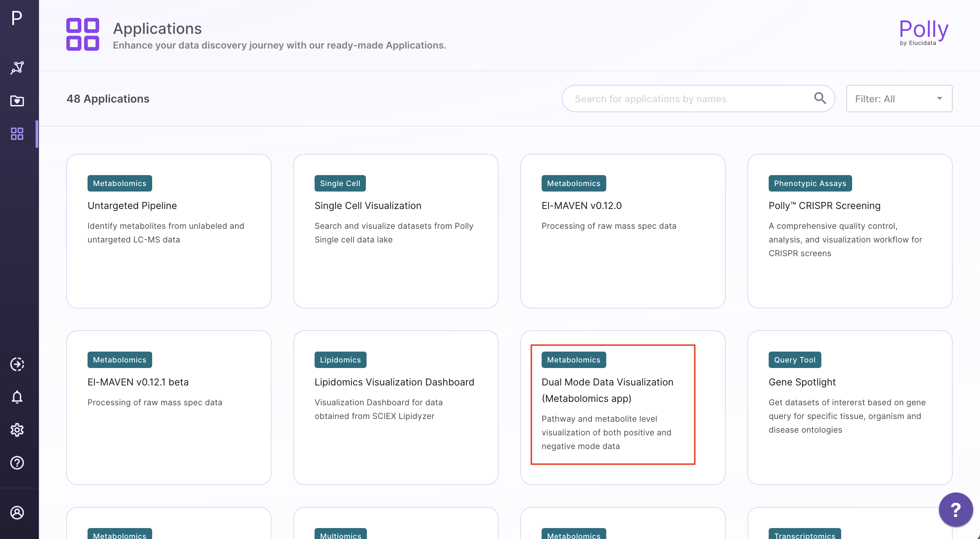Screen dimensions: 980x539
Task: Click the Single Cell category tag
Action: pos(340,183)
